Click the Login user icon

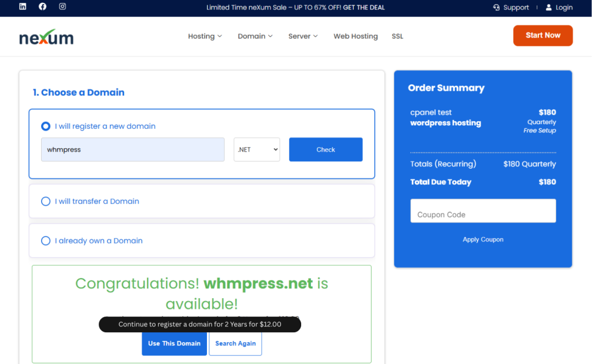click(x=549, y=8)
